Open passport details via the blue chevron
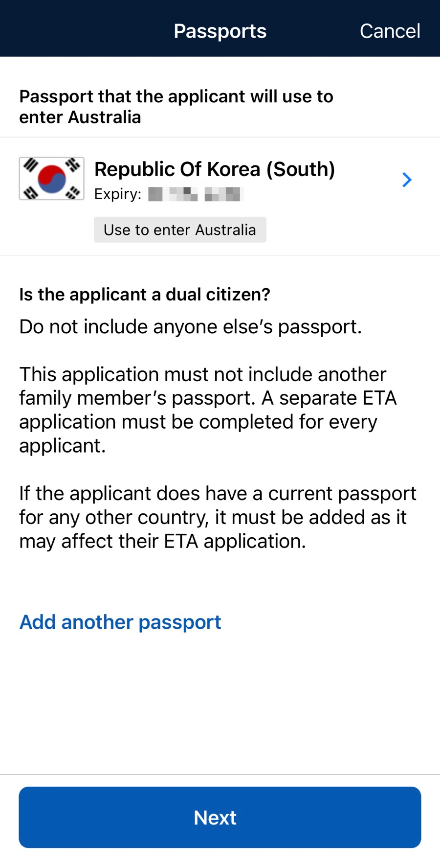Viewport: 440px width, 868px height. (x=407, y=180)
